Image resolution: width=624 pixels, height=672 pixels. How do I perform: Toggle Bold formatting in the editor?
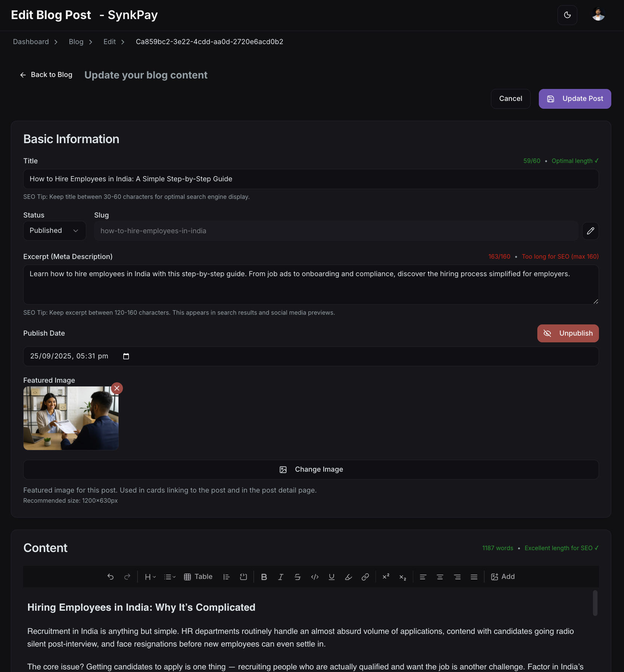coord(264,577)
